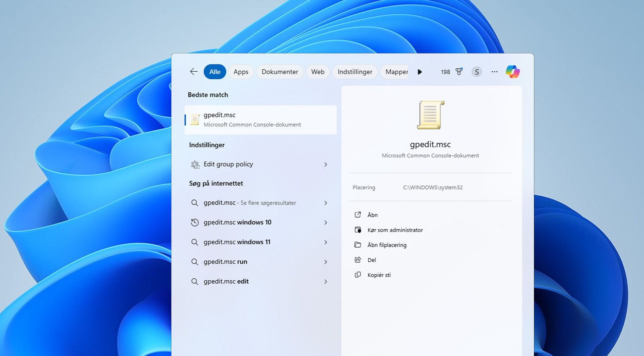Click the folder icon for Åbn filplacering
Viewport: 644px width, 356px height.
click(358, 245)
